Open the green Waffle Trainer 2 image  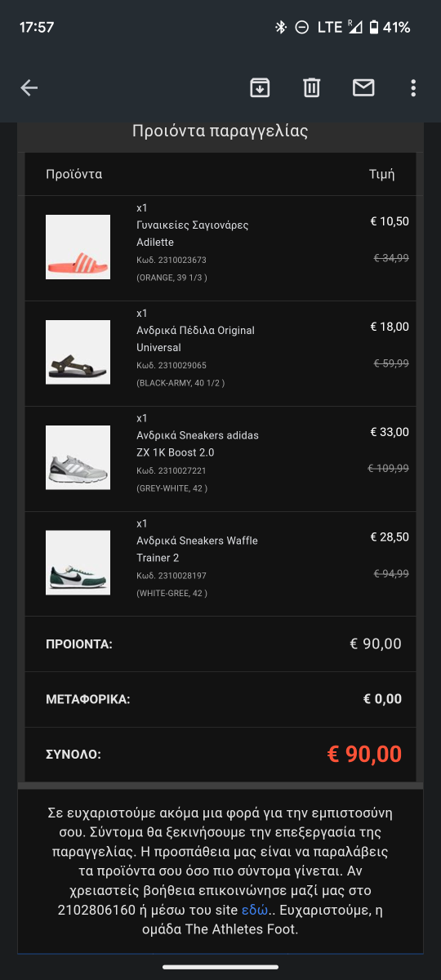pos(78,563)
